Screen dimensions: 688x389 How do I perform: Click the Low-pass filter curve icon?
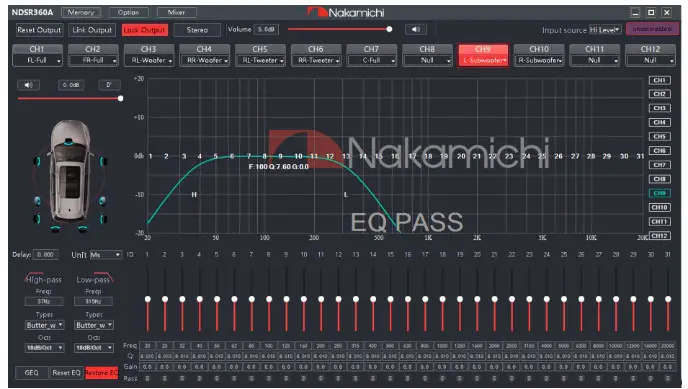105,276
